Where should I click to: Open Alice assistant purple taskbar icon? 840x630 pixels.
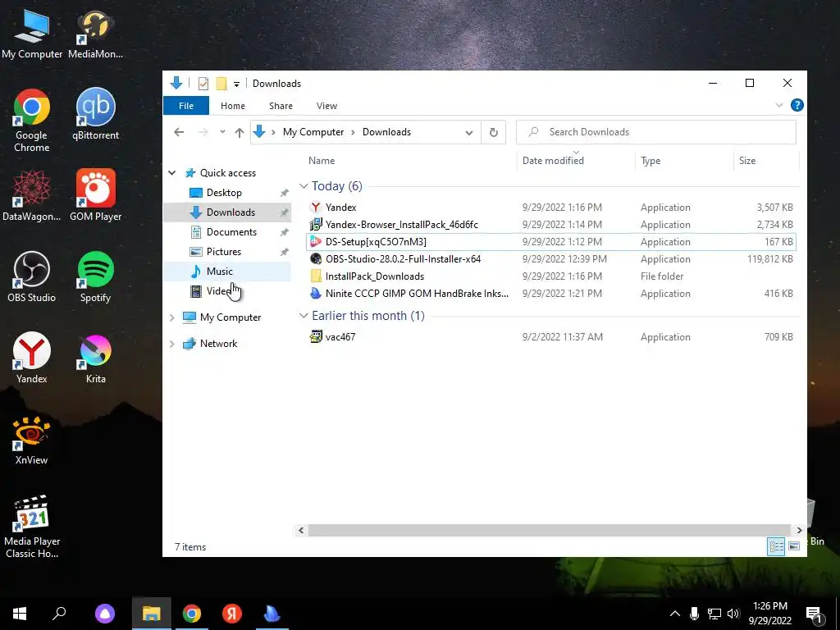105,614
